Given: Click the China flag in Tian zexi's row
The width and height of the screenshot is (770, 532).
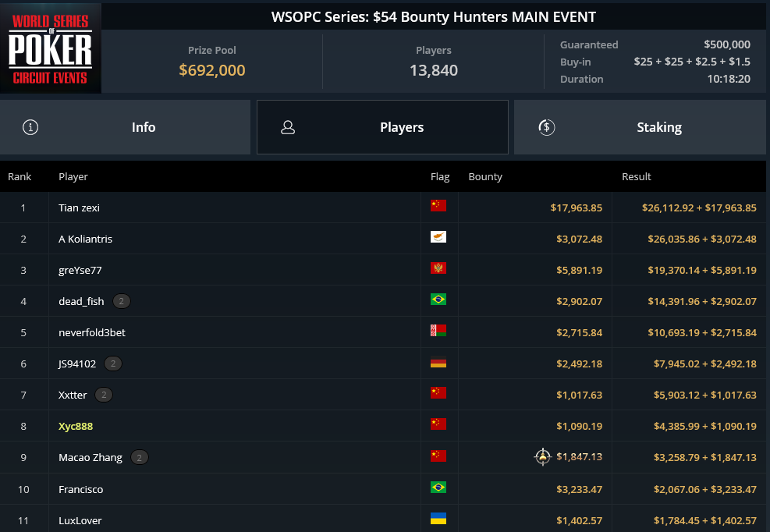Looking at the screenshot, I should click(x=438, y=205).
